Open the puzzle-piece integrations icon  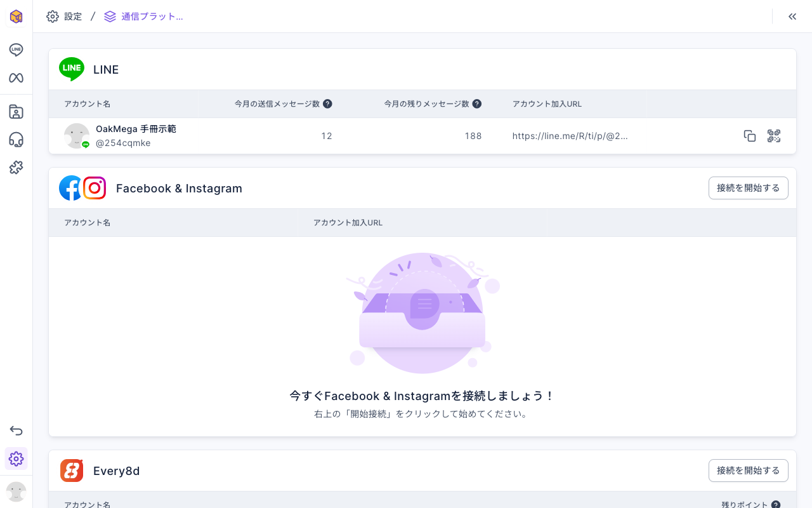point(16,168)
